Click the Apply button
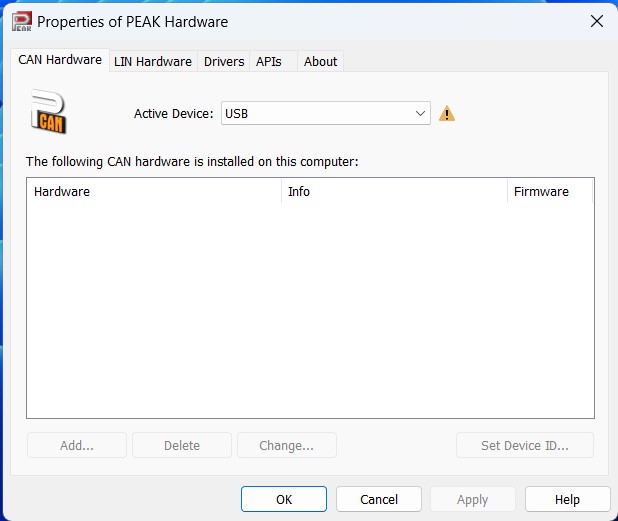The width and height of the screenshot is (618, 521). (473, 499)
